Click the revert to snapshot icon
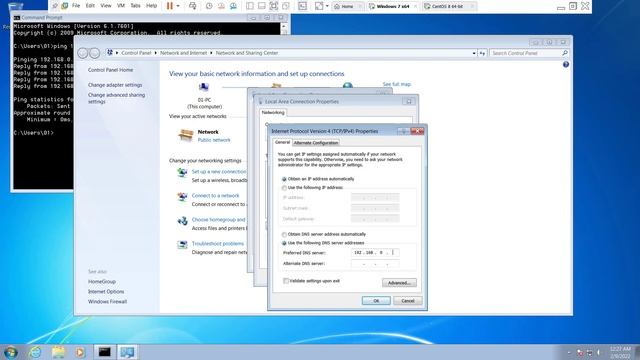 221,6
